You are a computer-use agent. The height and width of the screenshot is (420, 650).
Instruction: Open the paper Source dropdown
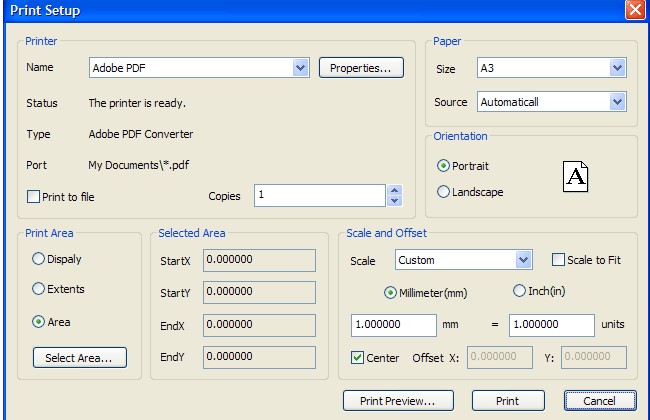617,102
